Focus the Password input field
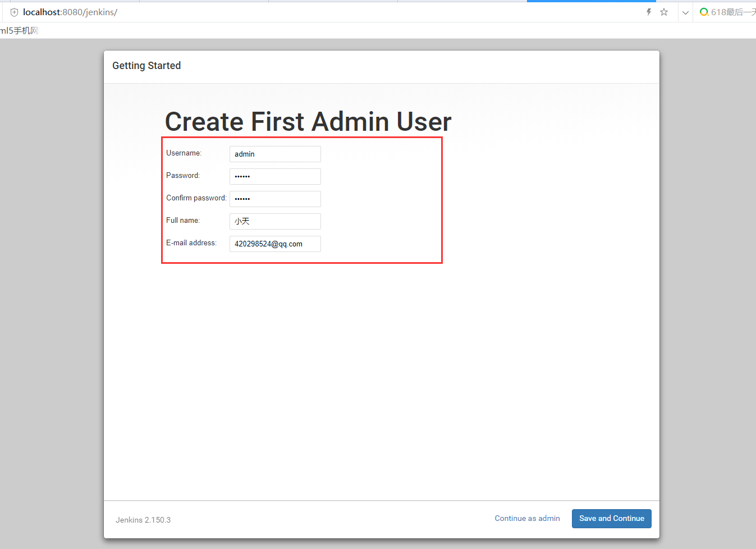This screenshot has height=549, width=756. click(275, 176)
